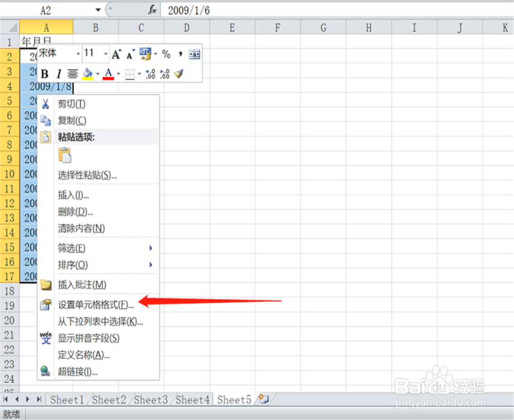This screenshot has width=514, height=420.
Task: Apply the red font color A
Action: [108, 74]
